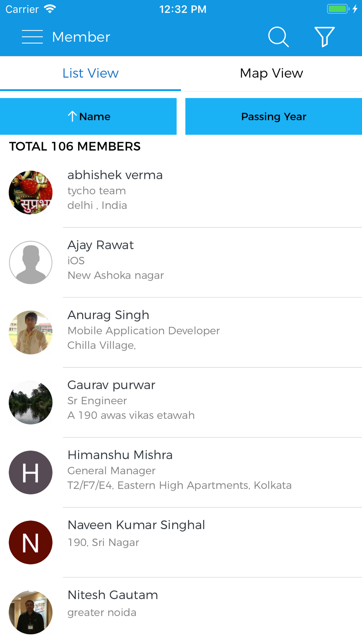Open Gaurav purwar Sr Engineer entry
The image size is (362, 644).
tap(181, 402)
